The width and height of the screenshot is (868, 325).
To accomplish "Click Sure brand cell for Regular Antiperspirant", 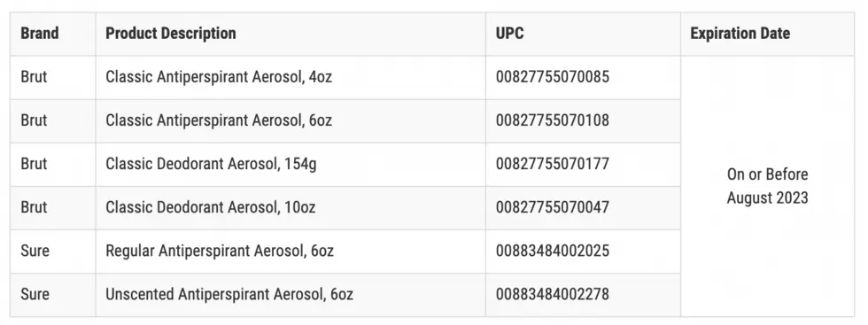I will click(x=52, y=251).
